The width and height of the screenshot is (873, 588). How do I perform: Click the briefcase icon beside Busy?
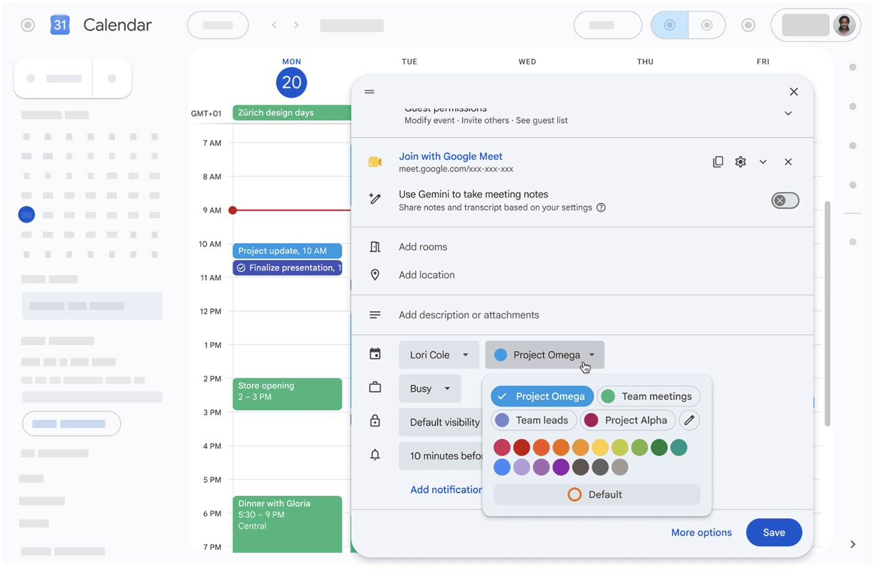[375, 388]
